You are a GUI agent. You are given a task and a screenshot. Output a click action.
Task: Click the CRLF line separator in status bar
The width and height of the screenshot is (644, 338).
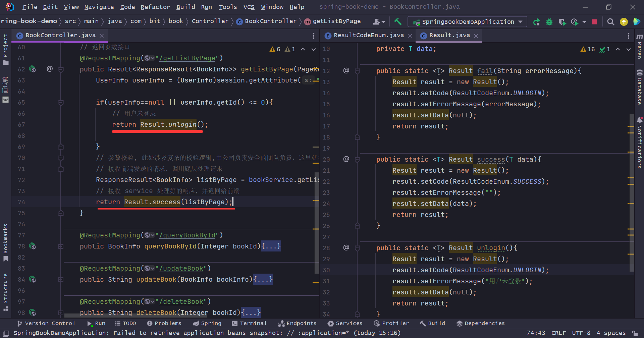[x=559, y=333]
